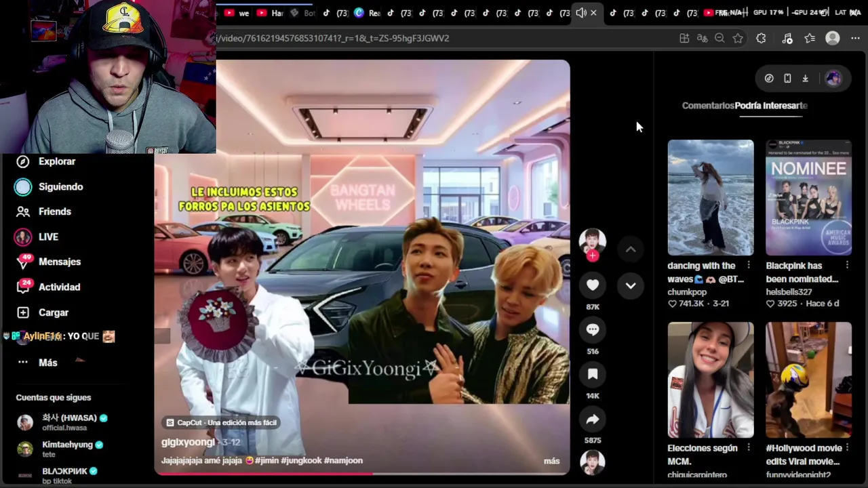Open the browser zoom magnifier icon

[720, 39]
